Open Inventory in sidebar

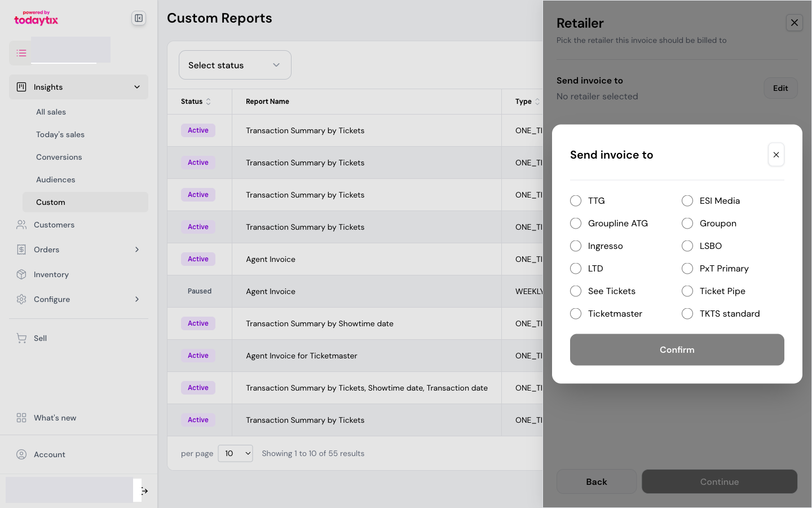78,274
